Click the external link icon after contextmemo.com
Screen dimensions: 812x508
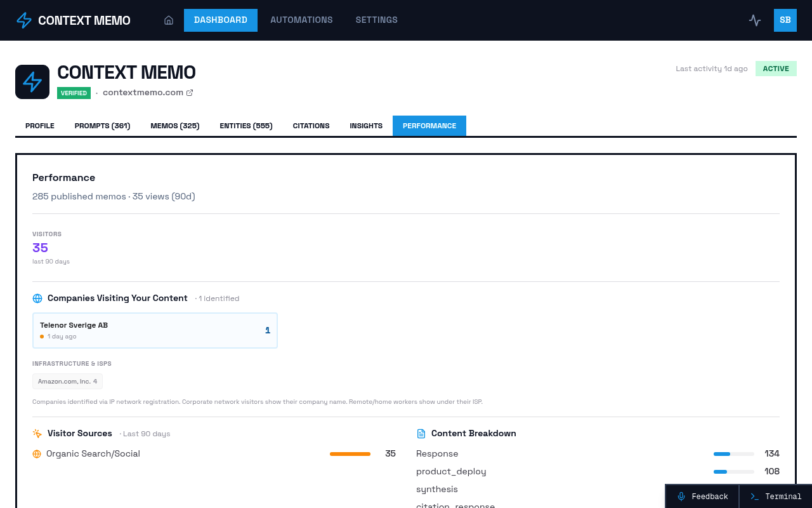pyautogui.click(x=190, y=92)
